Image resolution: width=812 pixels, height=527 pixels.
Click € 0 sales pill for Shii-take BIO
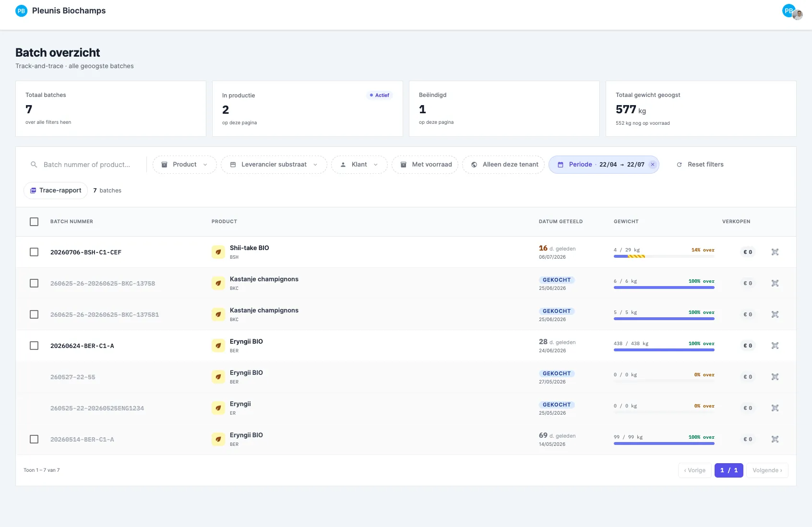pos(748,252)
